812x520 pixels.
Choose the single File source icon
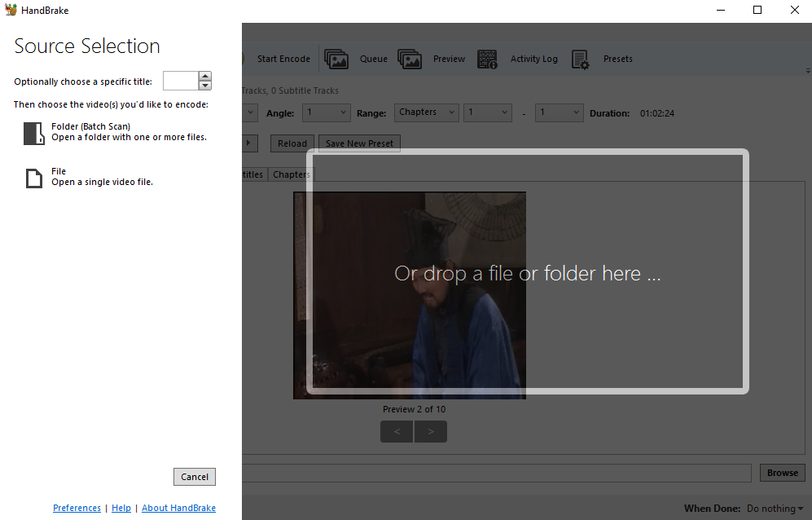pyautogui.click(x=34, y=178)
